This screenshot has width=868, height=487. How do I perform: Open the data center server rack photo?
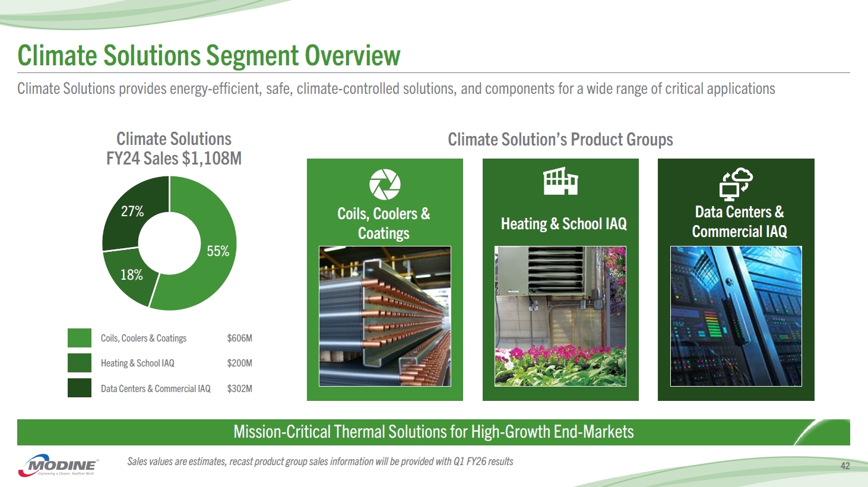736,316
